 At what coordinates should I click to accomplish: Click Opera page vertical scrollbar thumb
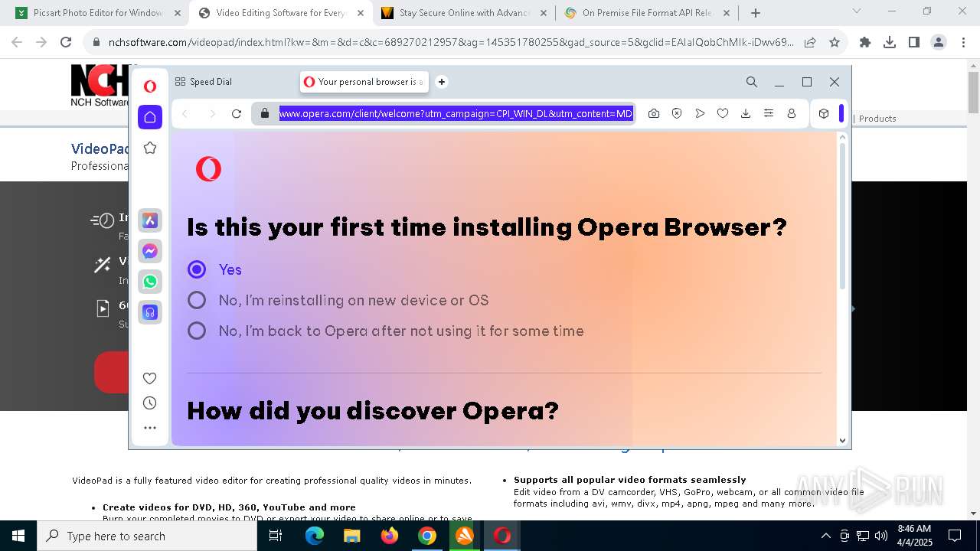(842, 216)
